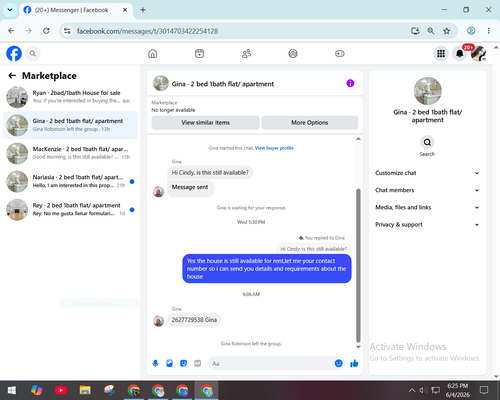Open the Groups icon in top navigation
The height and width of the screenshot is (400, 500).
(x=293, y=53)
